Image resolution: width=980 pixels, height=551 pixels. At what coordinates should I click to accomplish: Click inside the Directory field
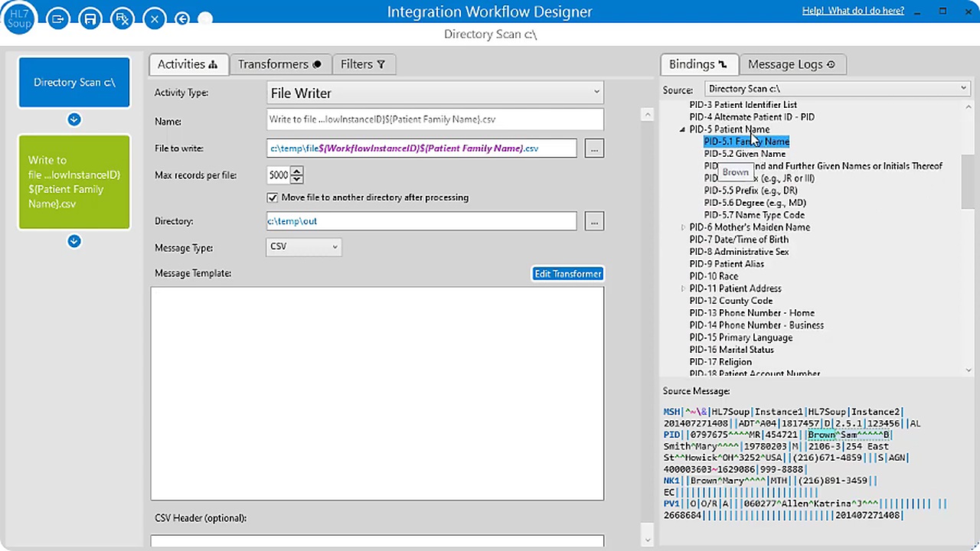click(x=421, y=220)
